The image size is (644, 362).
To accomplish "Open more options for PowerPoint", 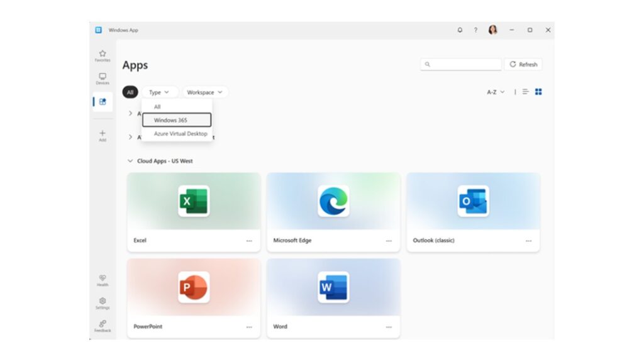I will [x=249, y=327].
